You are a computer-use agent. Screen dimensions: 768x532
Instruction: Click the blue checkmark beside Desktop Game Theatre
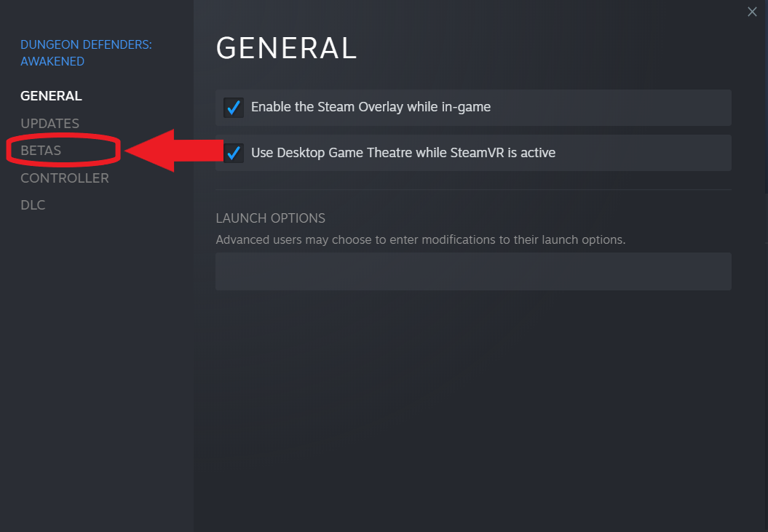click(234, 153)
